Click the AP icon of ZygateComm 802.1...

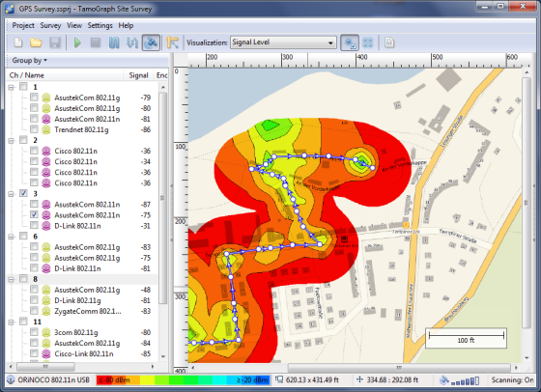pos(46,311)
